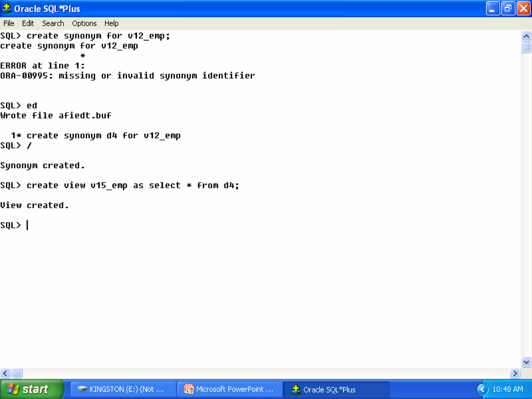Viewport: 532px width, 399px height.
Task: Open the Edit menu
Action: click(x=28, y=23)
